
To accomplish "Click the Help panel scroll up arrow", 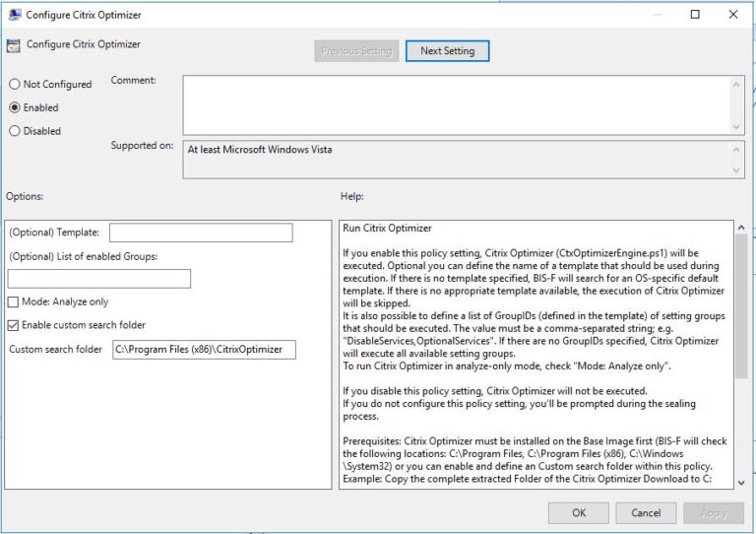I will [741, 228].
